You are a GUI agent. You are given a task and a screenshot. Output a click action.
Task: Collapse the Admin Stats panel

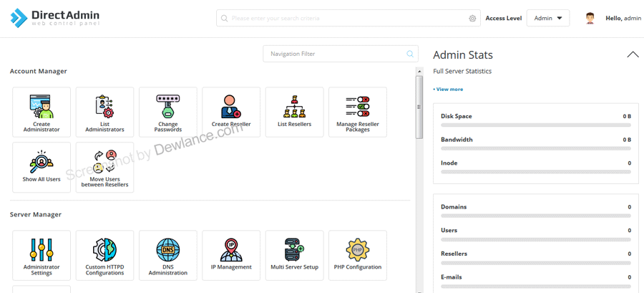[633, 54]
